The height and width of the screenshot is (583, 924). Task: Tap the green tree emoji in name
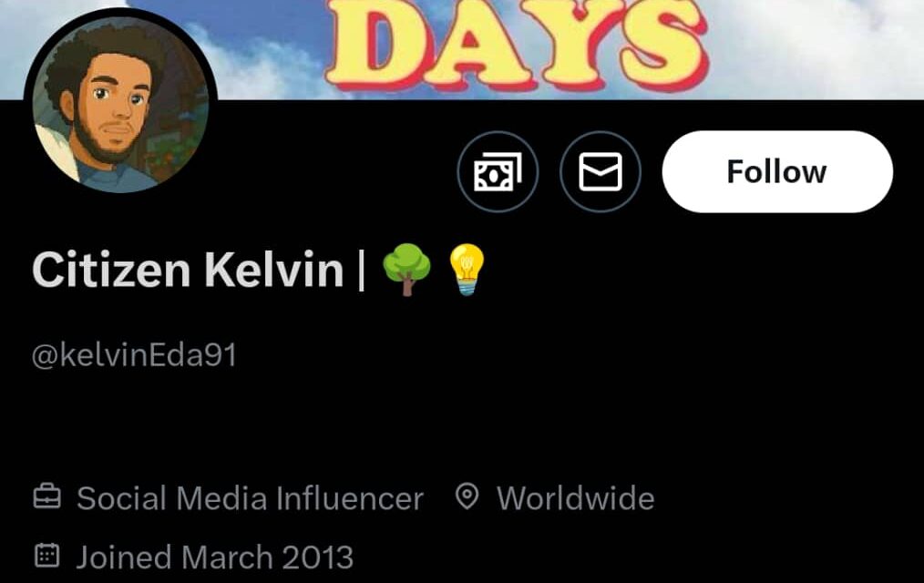(x=406, y=269)
